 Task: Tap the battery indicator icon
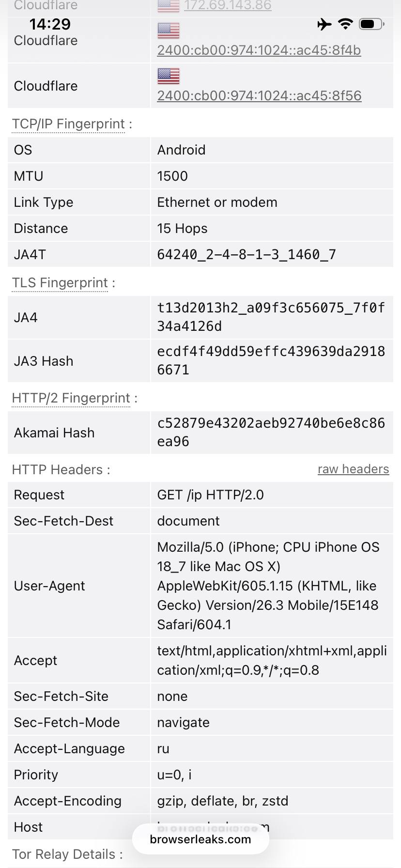[371, 24]
